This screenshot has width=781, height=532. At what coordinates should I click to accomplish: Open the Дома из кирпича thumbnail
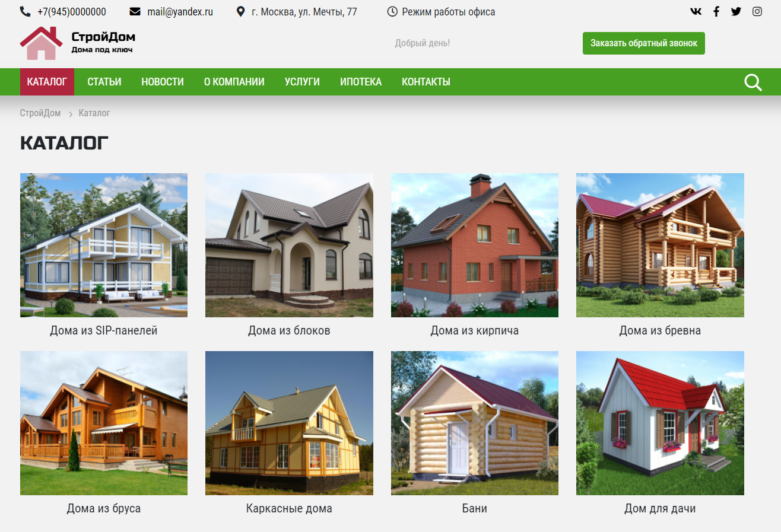coord(474,245)
